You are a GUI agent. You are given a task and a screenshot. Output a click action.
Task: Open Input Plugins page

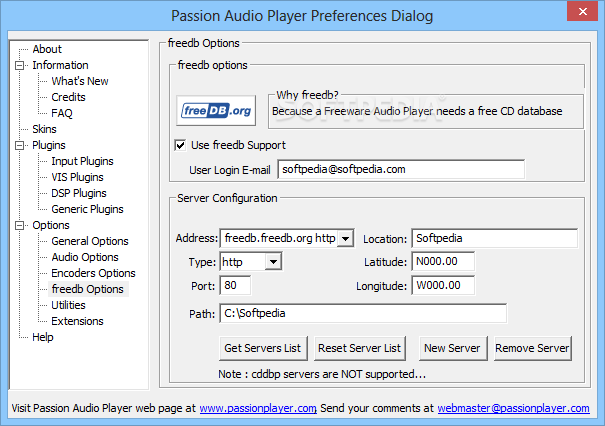click(82, 161)
